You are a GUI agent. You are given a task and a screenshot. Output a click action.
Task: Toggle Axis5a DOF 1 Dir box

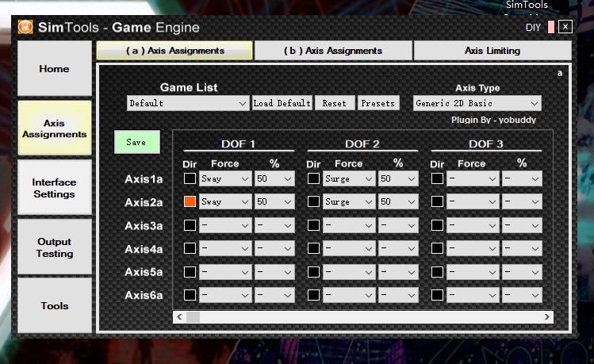tap(190, 271)
